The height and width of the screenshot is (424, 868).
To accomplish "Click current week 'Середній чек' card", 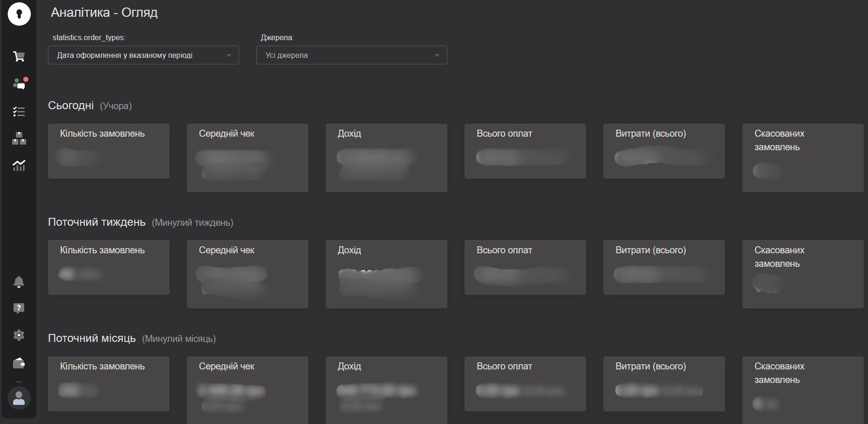I will coord(247,274).
